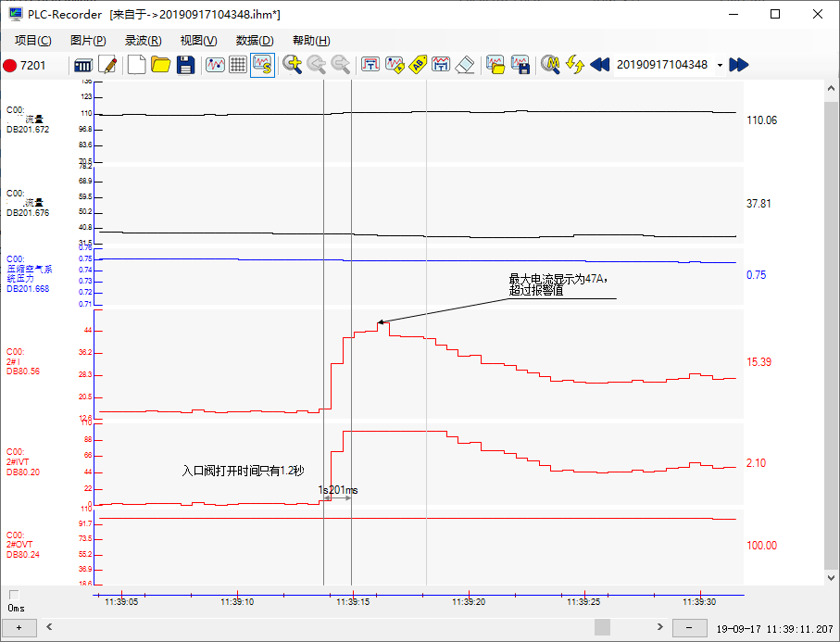Zoom in with the magnifier plus icon
Viewport: 840px width, 642px height.
coord(293,65)
